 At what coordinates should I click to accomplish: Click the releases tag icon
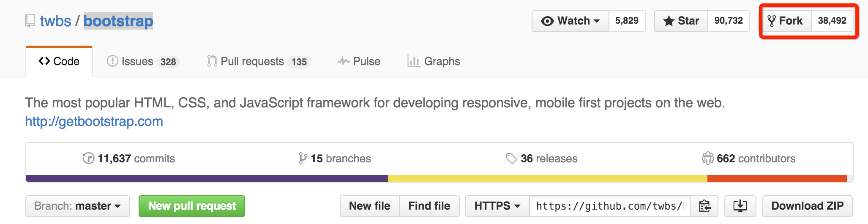(x=511, y=158)
